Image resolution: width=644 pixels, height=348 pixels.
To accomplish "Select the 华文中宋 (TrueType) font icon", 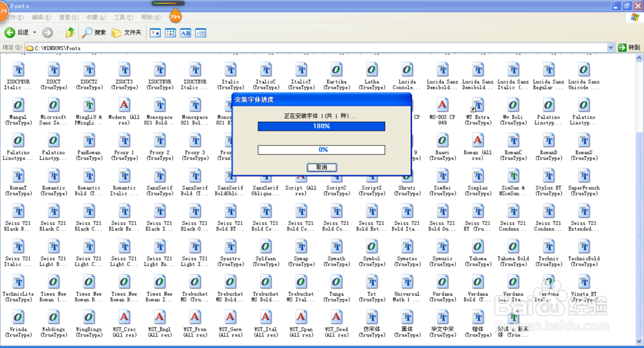I will [442, 317].
